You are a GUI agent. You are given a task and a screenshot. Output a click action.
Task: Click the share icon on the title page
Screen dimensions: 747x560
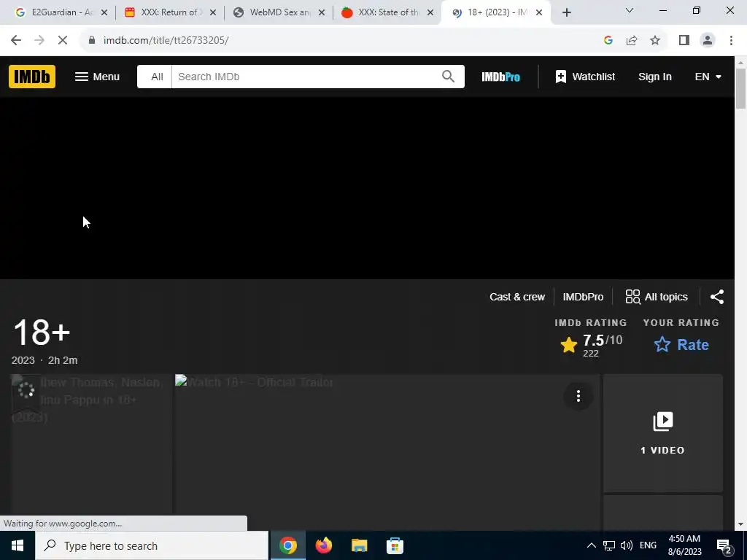coord(717,297)
